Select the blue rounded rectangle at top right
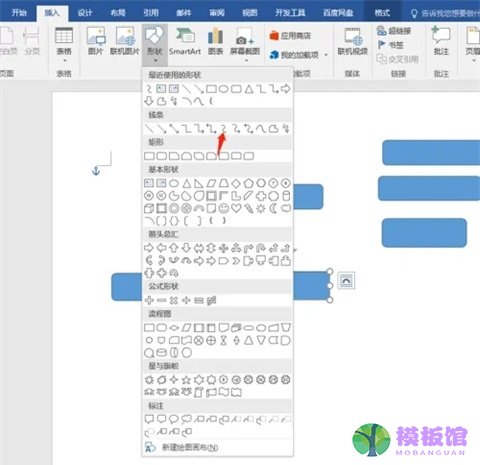480x465 pixels. 431,152
